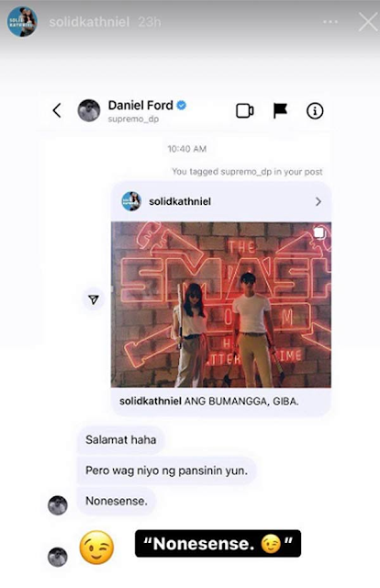Tap the post caption 'ANG BUMANGGA, GIBA.'

click(x=241, y=401)
